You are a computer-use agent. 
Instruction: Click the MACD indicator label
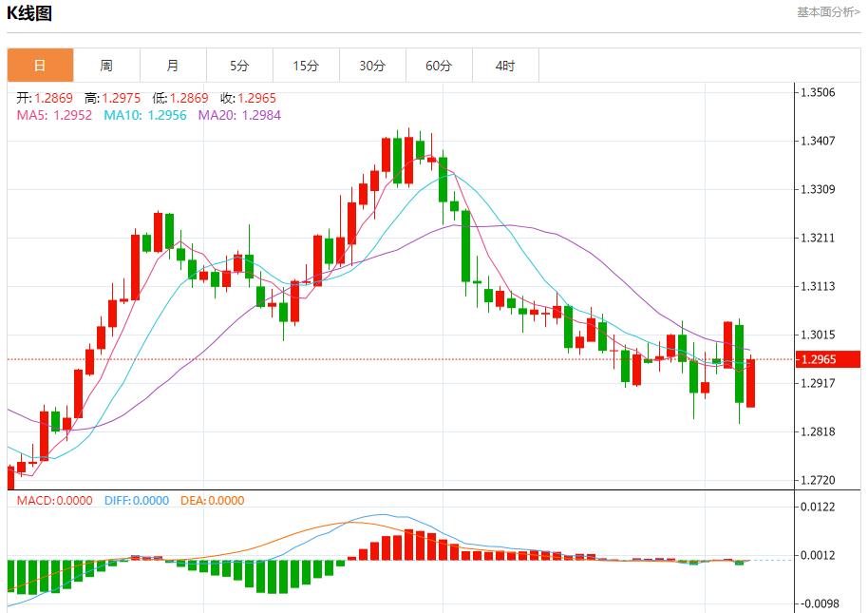coord(54,501)
